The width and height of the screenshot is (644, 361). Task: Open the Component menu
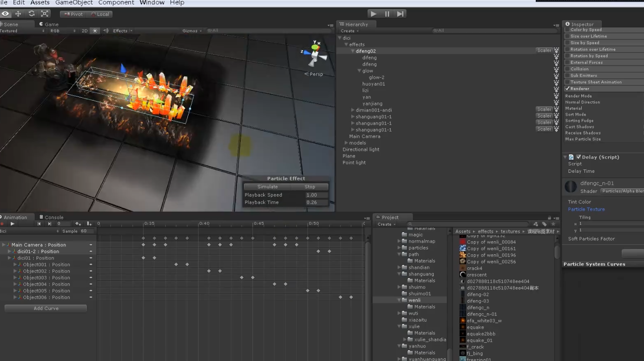116,3
